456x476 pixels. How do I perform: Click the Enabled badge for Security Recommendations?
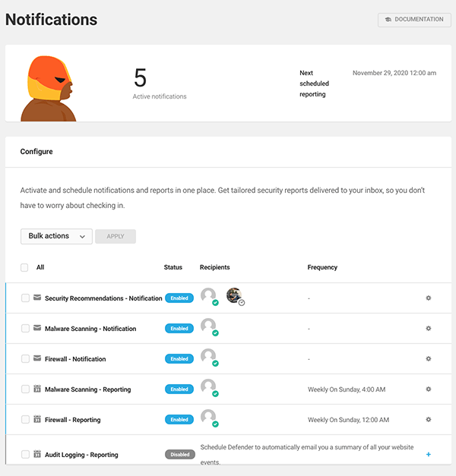pos(179,298)
